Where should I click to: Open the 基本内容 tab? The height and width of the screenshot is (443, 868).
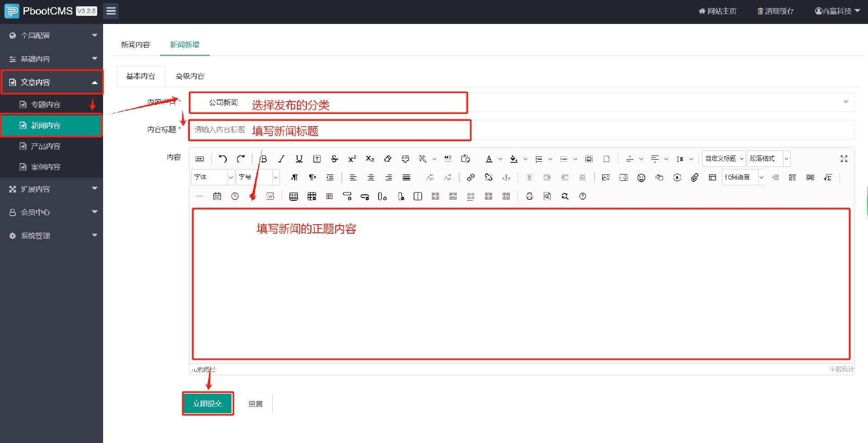click(x=141, y=76)
